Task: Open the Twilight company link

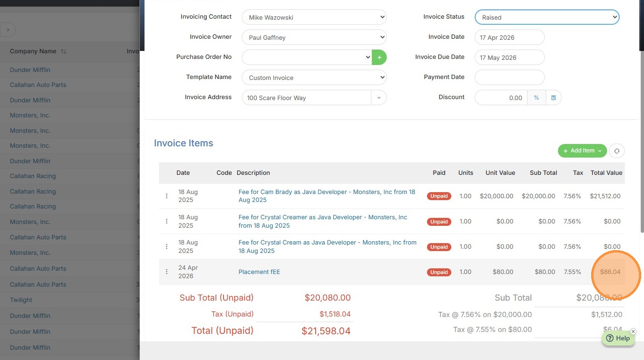Action: [x=21, y=300]
